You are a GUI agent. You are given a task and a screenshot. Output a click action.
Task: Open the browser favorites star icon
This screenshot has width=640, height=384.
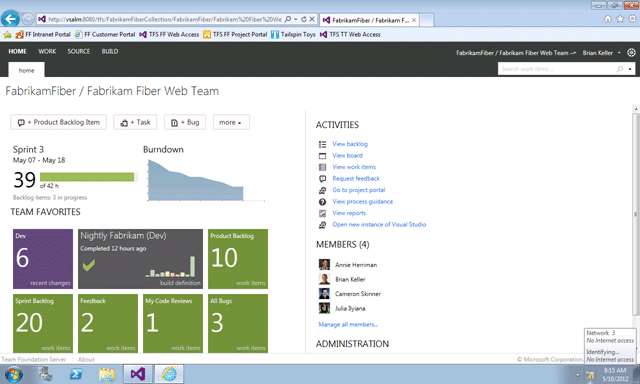[620, 19]
